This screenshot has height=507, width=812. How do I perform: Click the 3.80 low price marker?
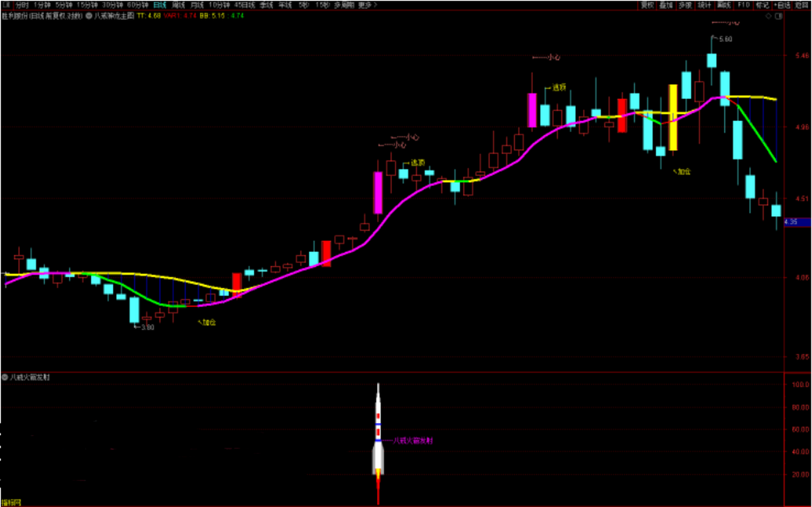(147, 327)
